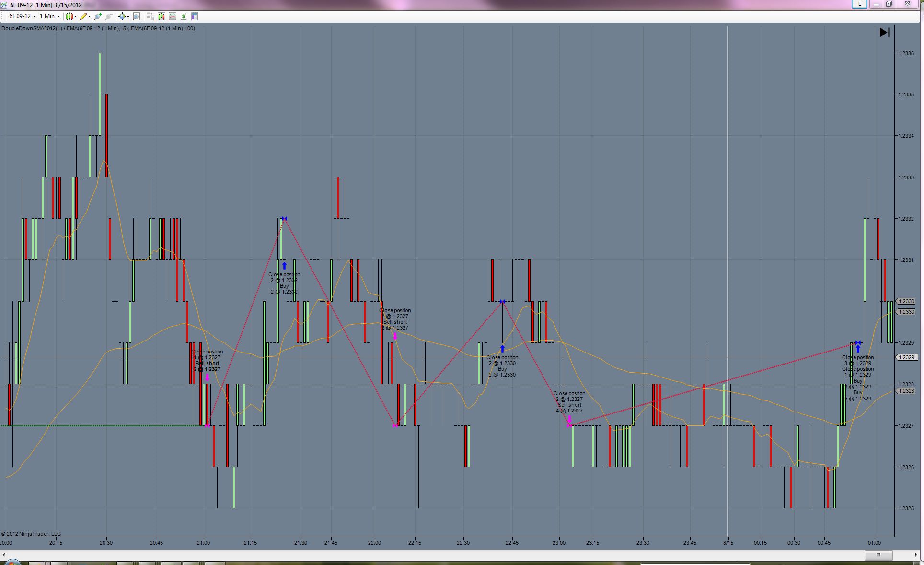Click the zoom in magnifier icon
Image resolution: width=924 pixels, height=565 pixels.
pos(98,16)
